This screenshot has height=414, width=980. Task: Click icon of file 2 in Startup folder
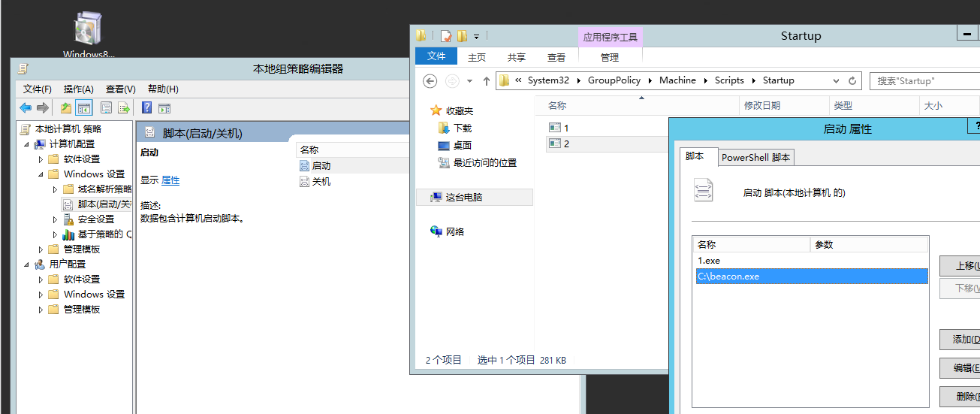[555, 144]
